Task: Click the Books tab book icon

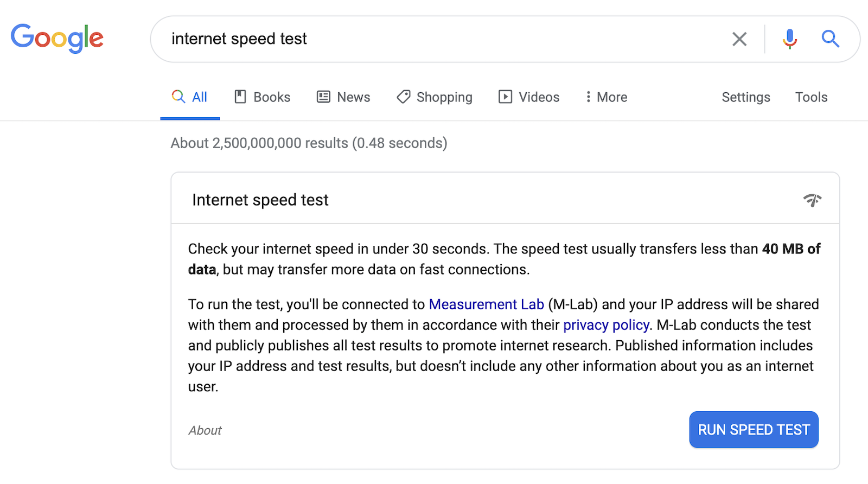Action: pyautogui.click(x=240, y=97)
